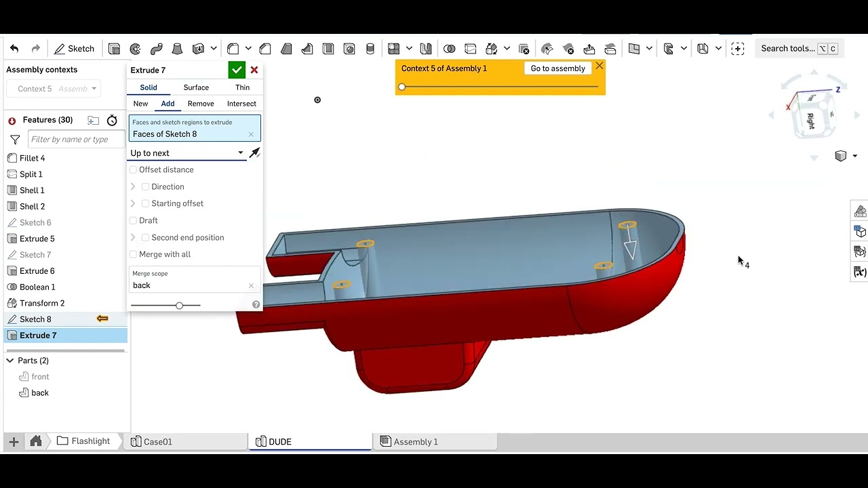
Task: Select the Boolean tool in toolbar
Action: [x=450, y=49]
